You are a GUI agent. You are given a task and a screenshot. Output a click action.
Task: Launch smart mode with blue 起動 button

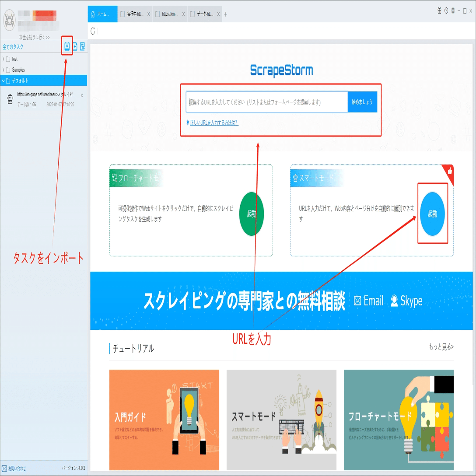[432, 213]
